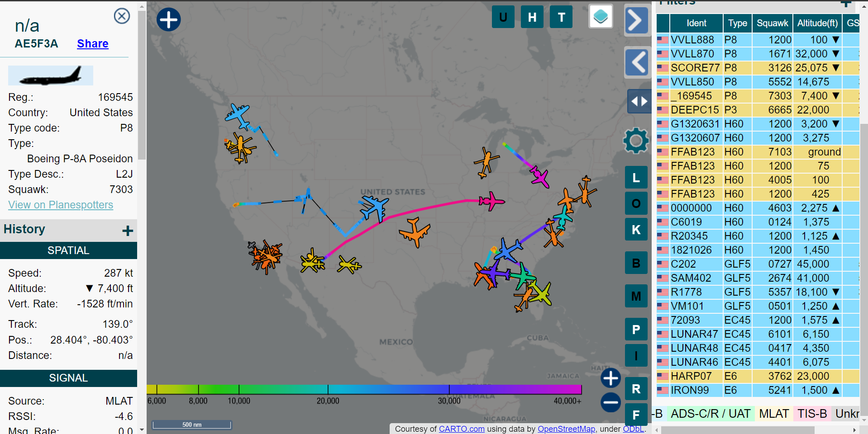
Task: Sort table by Squawk column
Action: 772,23
